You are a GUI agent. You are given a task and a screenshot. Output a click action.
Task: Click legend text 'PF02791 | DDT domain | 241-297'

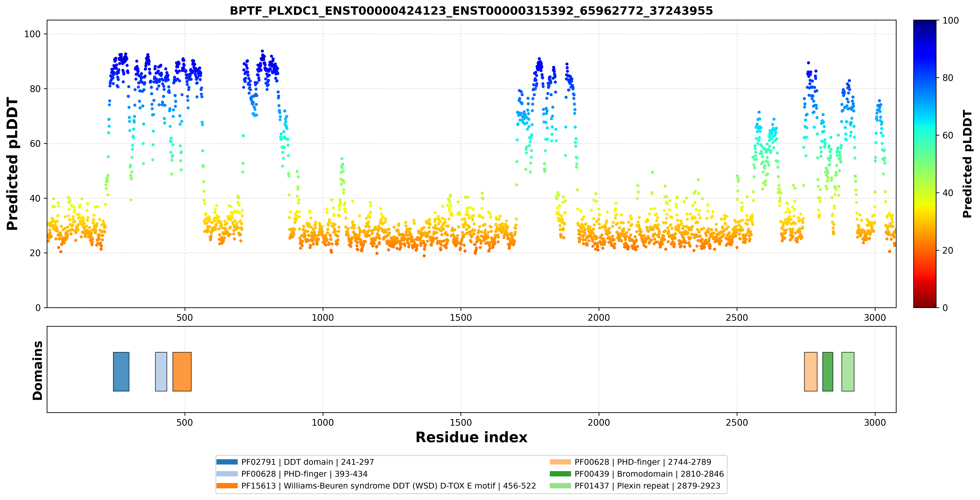tap(308, 462)
